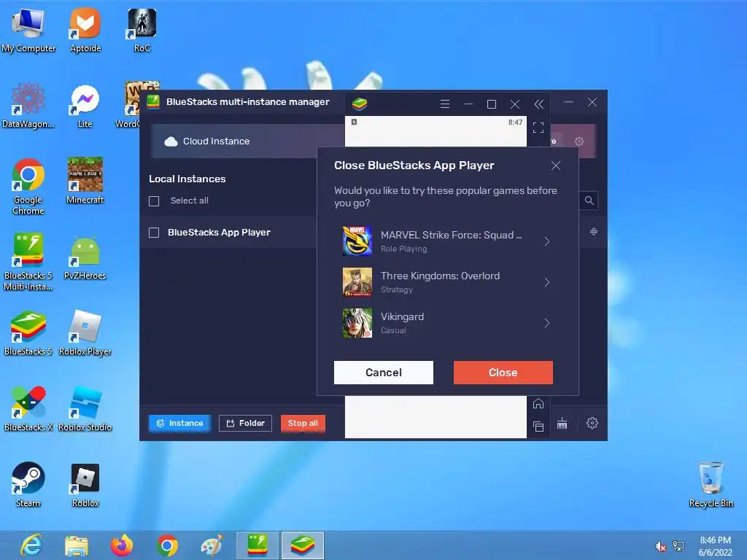The width and height of the screenshot is (747, 560).
Task: Open the MARVEL Strike Force chevron
Action: pyautogui.click(x=547, y=241)
